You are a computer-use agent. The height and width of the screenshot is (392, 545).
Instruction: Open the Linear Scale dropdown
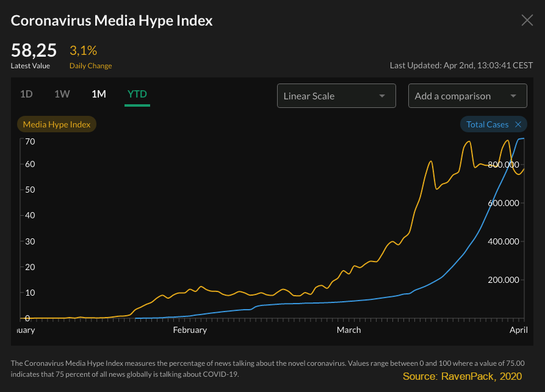(336, 96)
